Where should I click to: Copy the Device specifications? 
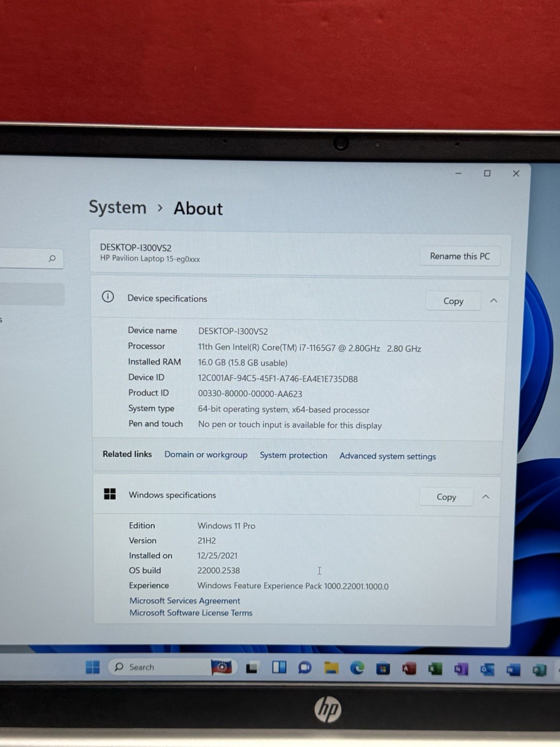453,301
